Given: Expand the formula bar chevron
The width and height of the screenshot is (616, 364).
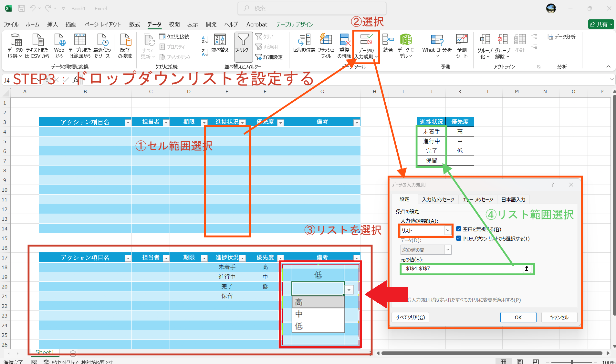Looking at the screenshot, I should click(611, 79).
